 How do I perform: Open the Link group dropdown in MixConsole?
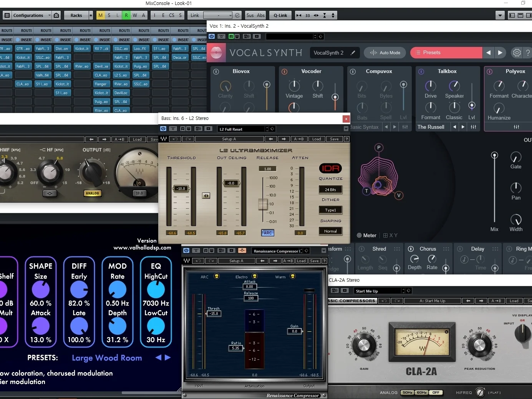coord(218,15)
